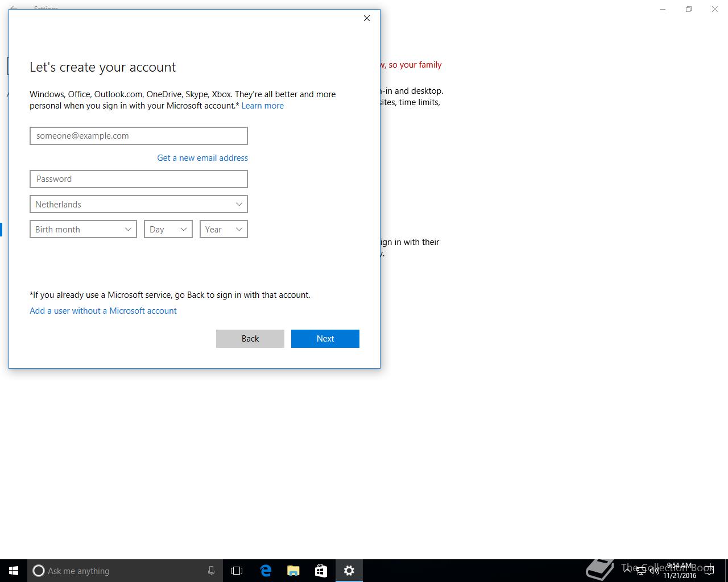Open File Explorer from the taskbar
Viewport: 728px width, 582px height.
pyautogui.click(x=293, y=571)
